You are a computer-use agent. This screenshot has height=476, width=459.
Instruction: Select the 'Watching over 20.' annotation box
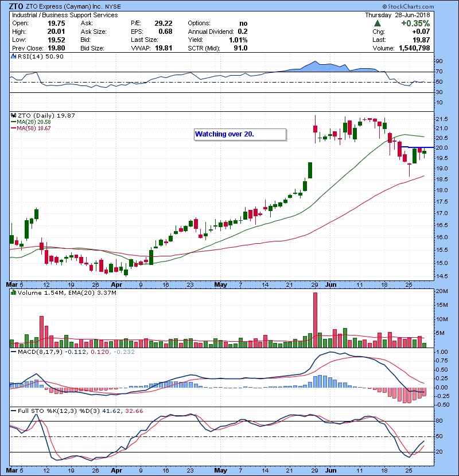[239, 135]
